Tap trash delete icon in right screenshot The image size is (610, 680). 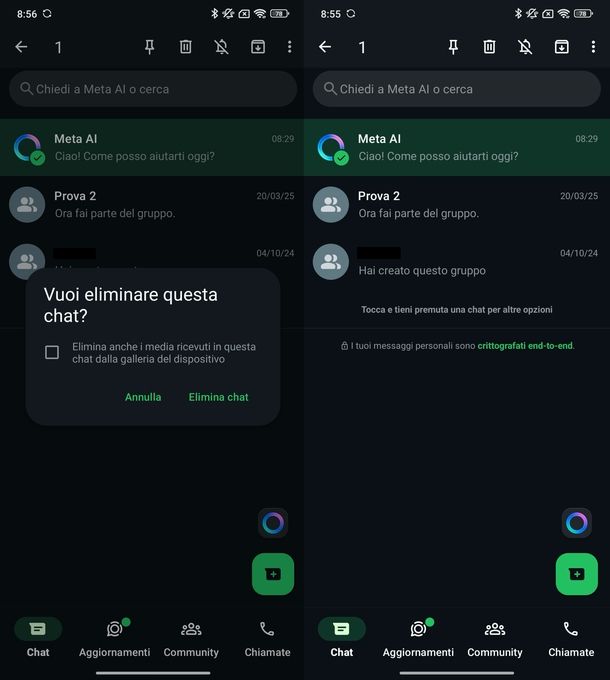[x=489, y=46]
